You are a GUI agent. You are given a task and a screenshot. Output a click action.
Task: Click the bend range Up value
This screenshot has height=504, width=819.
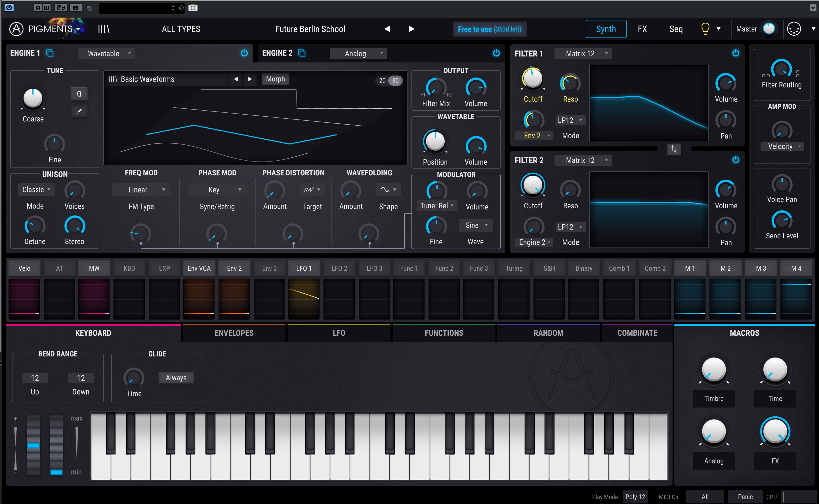click(x=35, y=378)
